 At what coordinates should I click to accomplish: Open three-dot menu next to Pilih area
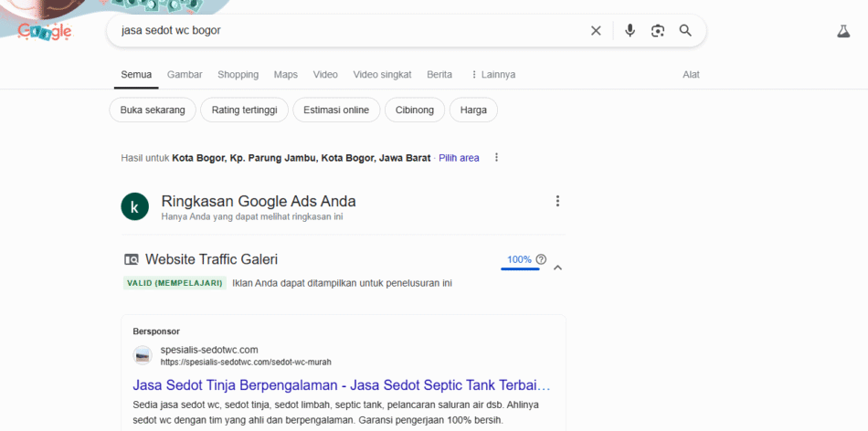pyautogui.click(x=497, y=157)
